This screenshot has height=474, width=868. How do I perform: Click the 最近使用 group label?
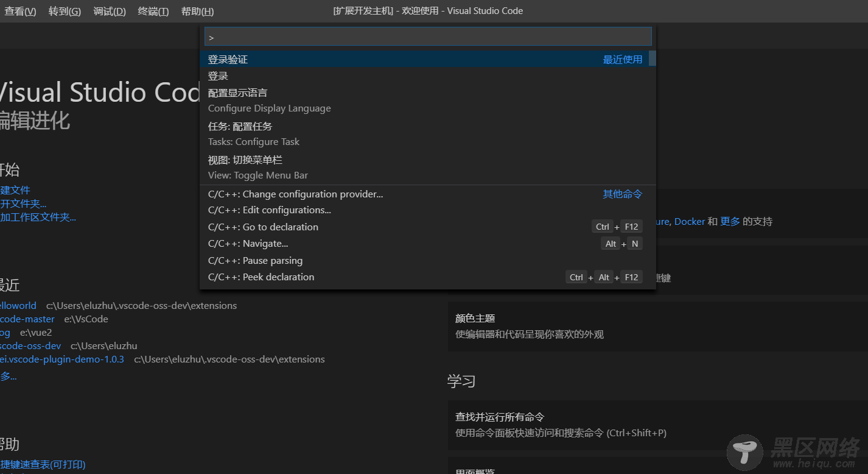click(623, 60)
